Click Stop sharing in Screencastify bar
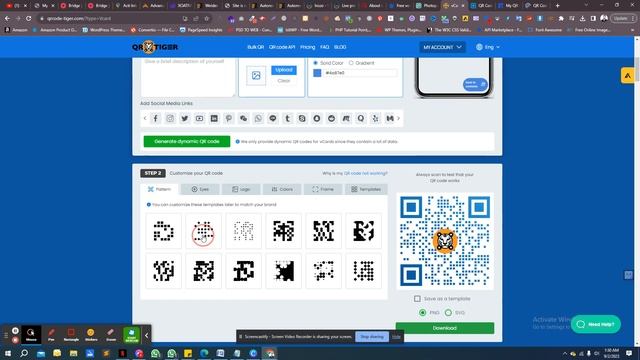The height and width of the screenshot is (360, 640). tap(372, 337)
